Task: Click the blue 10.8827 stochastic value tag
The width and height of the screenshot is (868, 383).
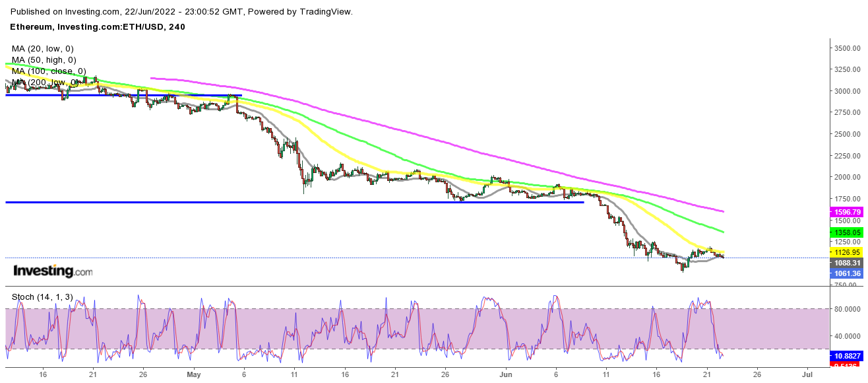Action: 847,356
